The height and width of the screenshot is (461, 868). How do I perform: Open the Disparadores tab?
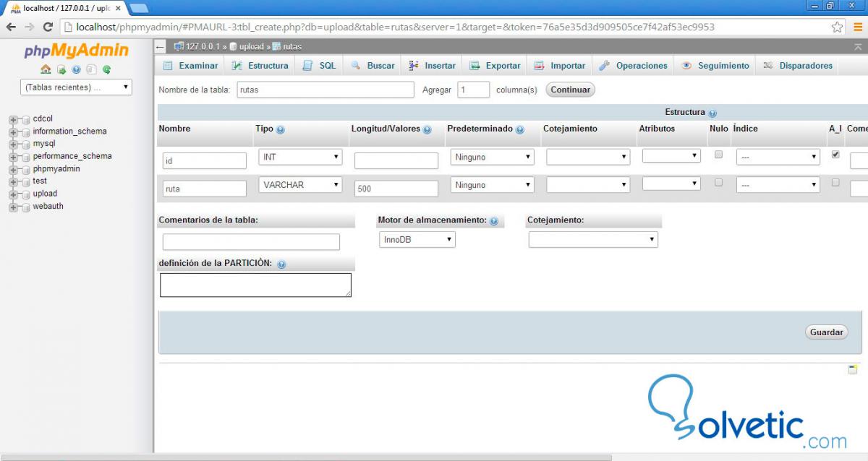pyautogui.click(x=798, y=66)
